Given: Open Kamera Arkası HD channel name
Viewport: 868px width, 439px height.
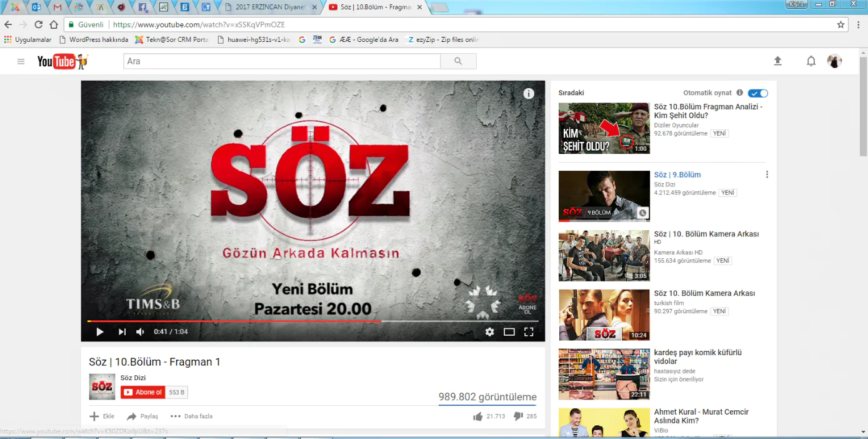Looking at the screenshot, I should click(x=679, y=253).
